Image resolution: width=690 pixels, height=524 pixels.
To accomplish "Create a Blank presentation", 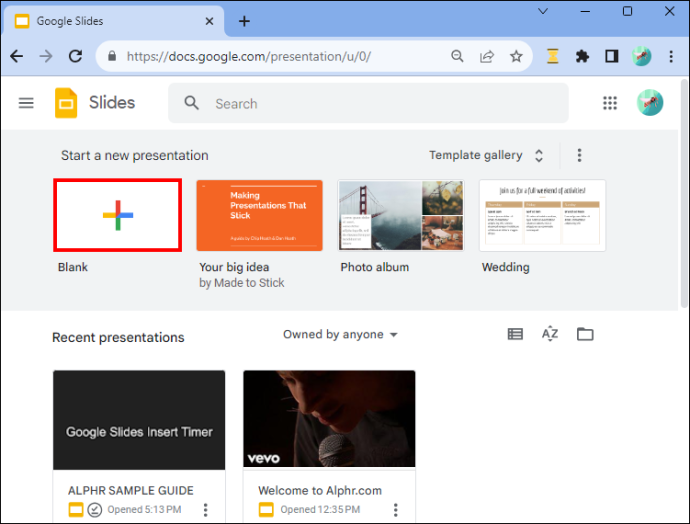I will [x=117, y=215].
